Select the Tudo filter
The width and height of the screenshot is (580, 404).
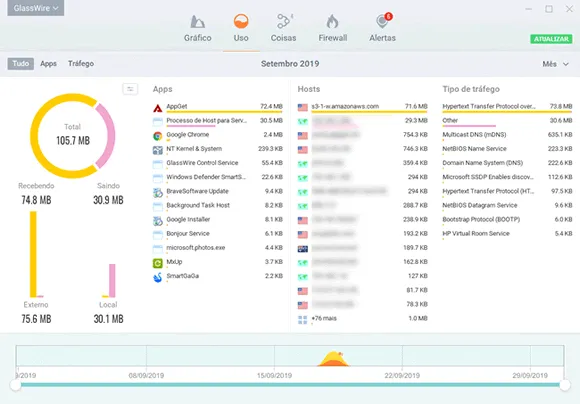pyautogui.click(x=21, y=64)
